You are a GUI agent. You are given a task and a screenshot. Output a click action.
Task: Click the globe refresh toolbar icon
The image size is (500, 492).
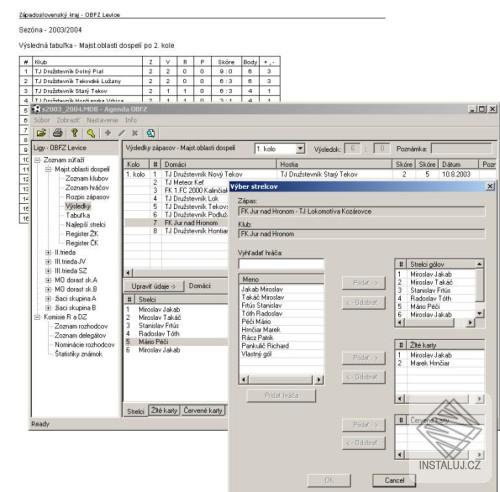click(151, 133)
